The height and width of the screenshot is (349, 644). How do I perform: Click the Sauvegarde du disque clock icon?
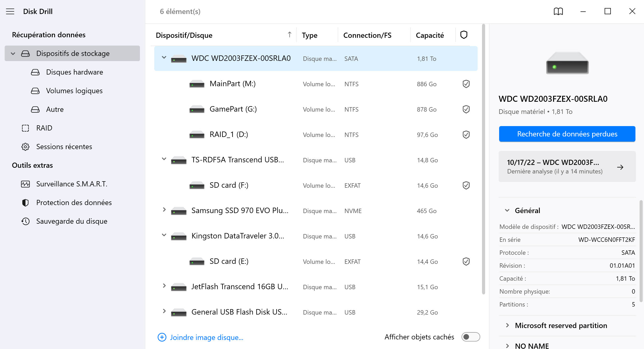coord(25,221)
